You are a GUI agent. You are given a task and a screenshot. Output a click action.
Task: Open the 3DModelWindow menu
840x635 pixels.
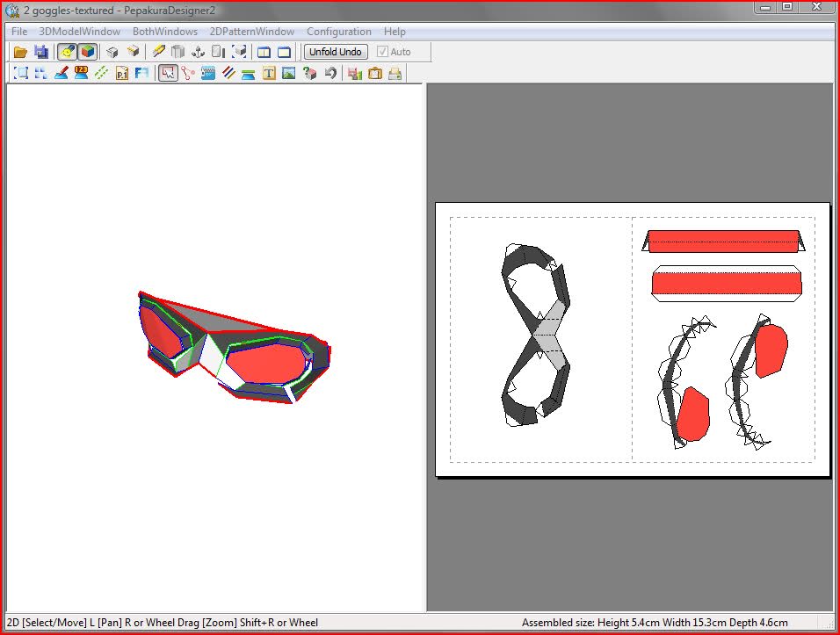click(80, 32)
